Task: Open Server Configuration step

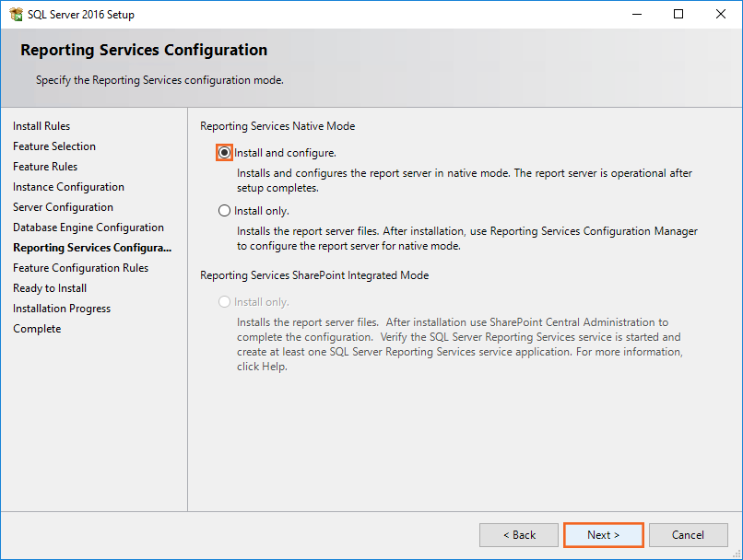Action: click(x=63, y=207)
